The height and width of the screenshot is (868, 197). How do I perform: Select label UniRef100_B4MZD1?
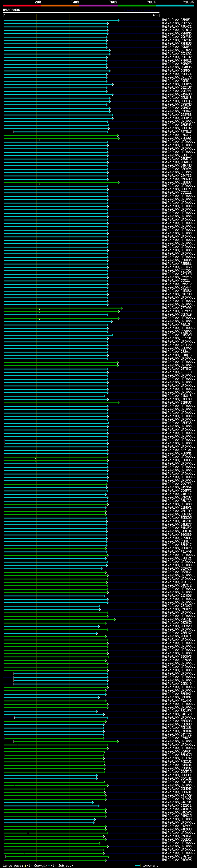[177, 521]
